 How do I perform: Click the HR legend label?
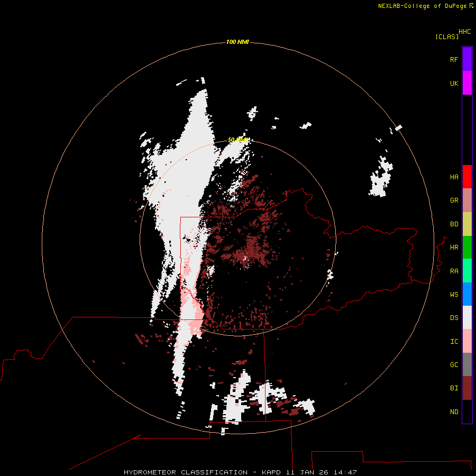(454, 248)
